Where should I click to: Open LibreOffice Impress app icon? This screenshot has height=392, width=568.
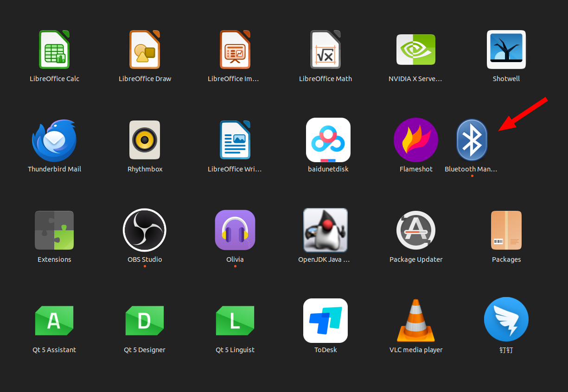click(235, 50)
